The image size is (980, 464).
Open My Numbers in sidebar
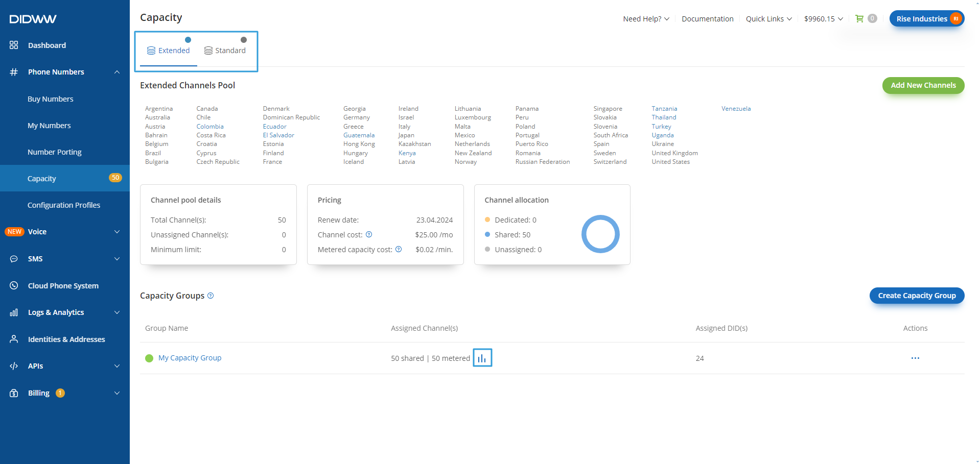49,126
